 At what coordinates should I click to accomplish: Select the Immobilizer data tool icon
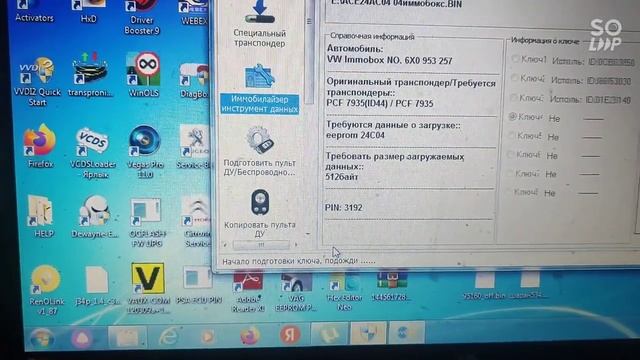(260, 76)
